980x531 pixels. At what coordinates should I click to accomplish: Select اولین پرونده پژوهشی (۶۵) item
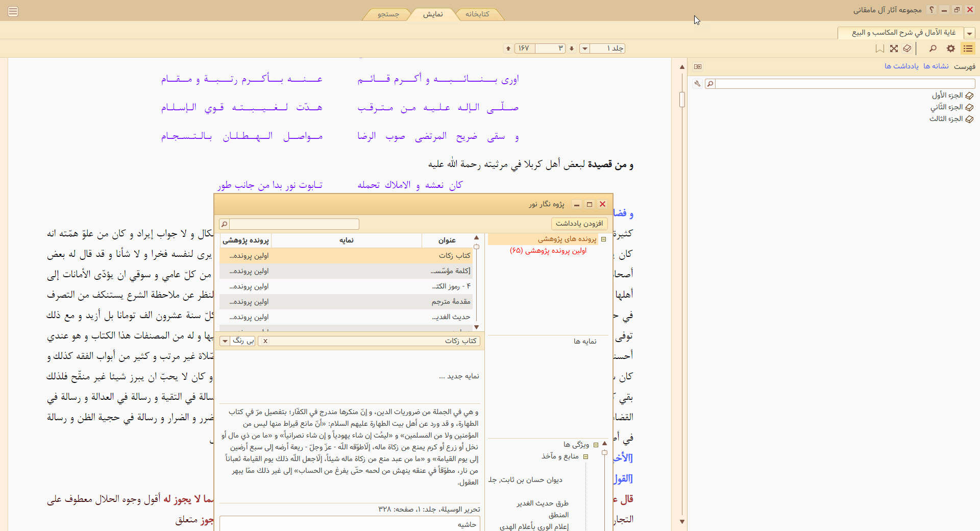click(548, 251)
